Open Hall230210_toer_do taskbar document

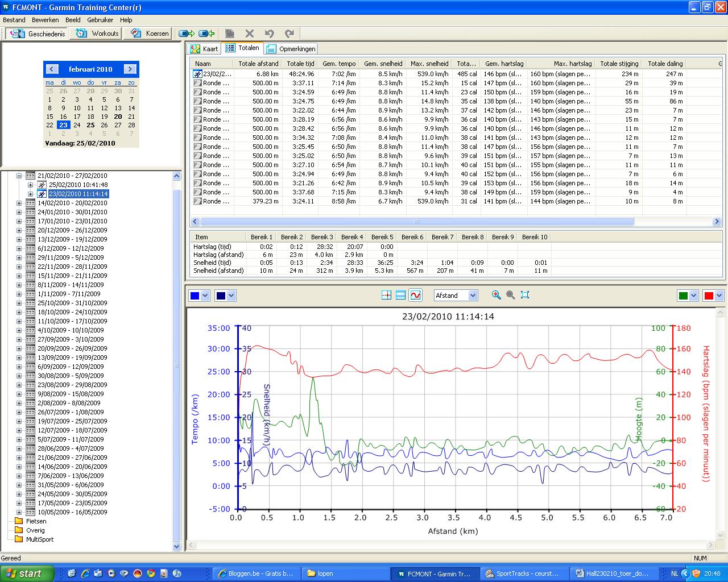point(613,573)
